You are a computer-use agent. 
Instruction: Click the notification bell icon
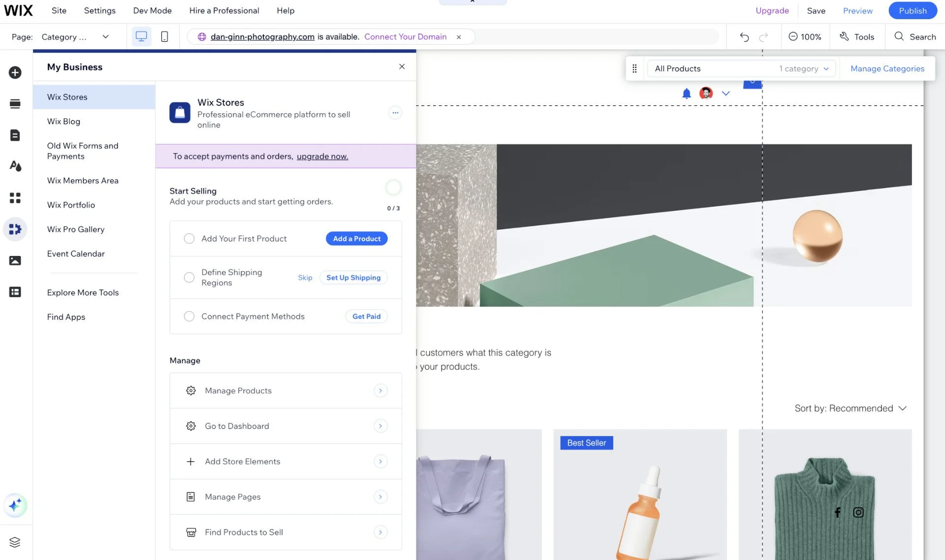click(x=687, y=93)
